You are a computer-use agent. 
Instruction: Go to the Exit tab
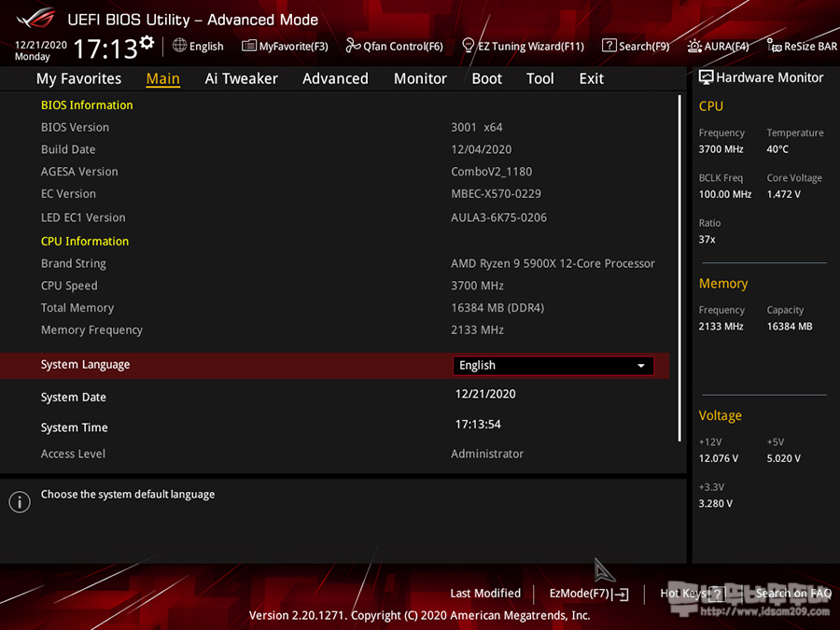[592, 78]
